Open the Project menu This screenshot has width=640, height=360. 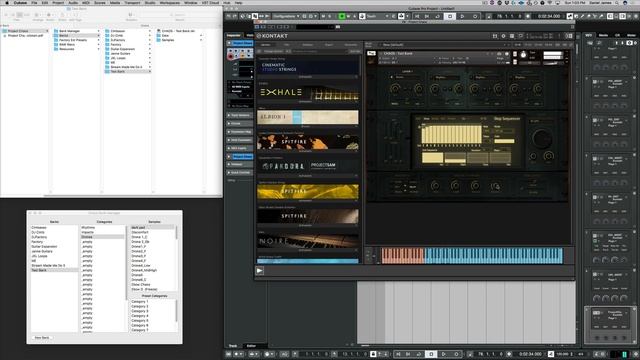pos(58,2)
